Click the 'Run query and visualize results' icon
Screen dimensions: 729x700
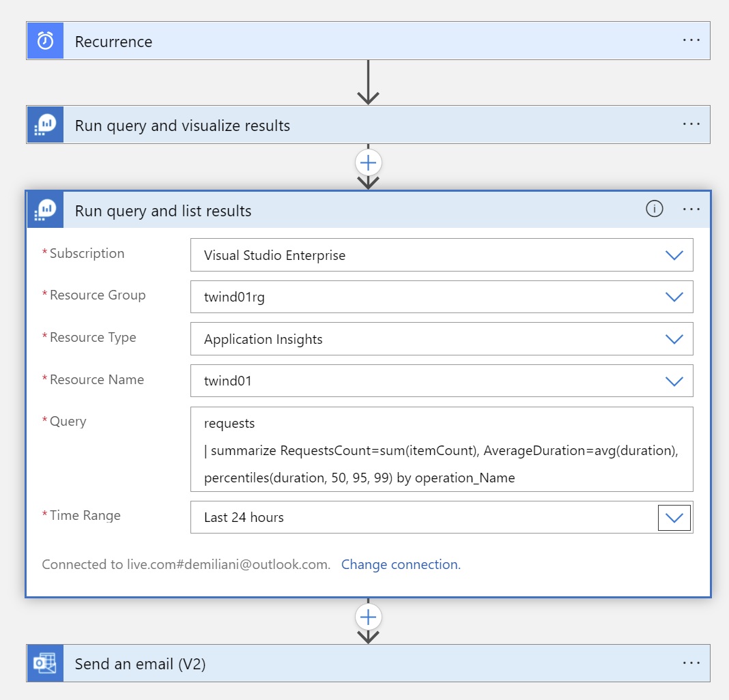pos(45,125)
